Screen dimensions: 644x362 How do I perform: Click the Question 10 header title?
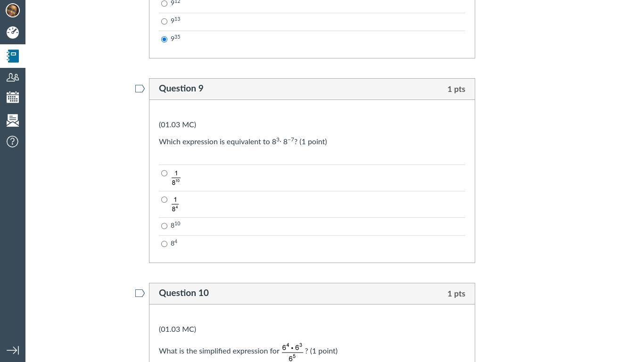184,293
